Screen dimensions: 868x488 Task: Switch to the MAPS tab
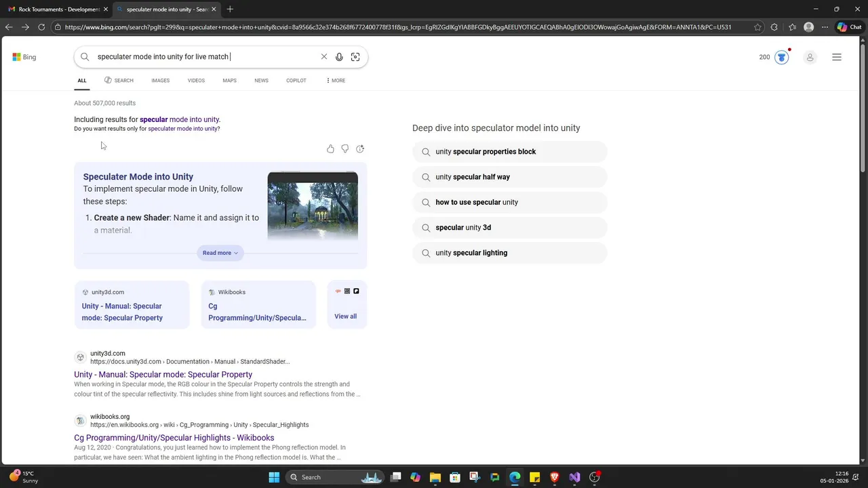pyautogui.click(x=230, y=81)
